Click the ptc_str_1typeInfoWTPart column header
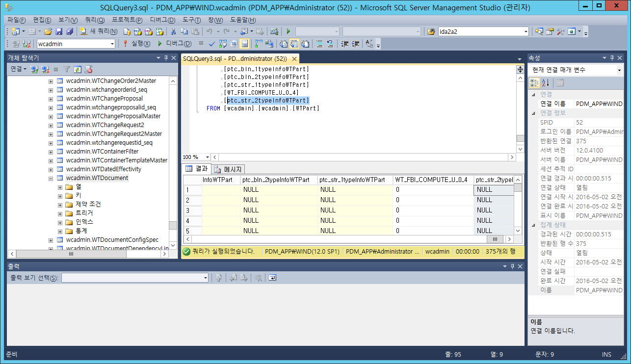 point(355,180)
